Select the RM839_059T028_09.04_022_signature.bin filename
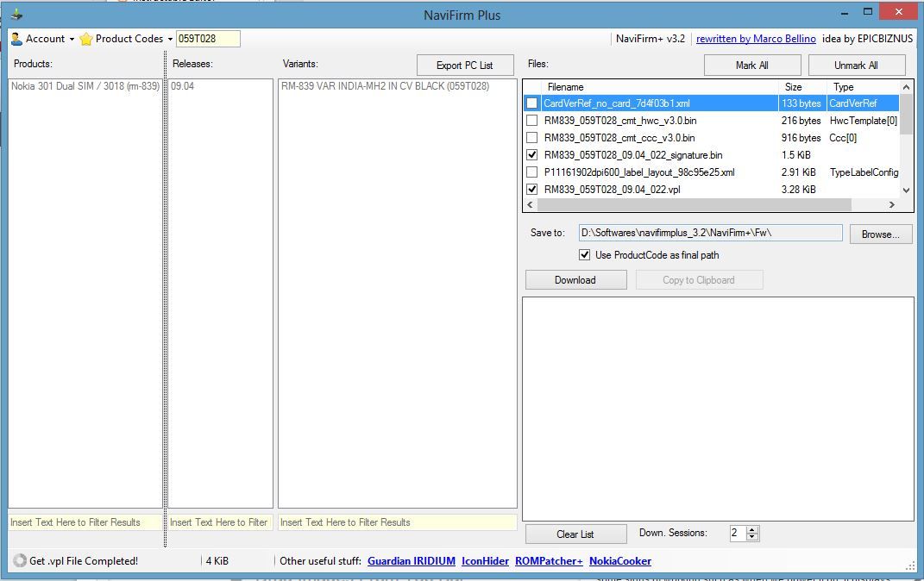The width and height of the screenshot is (924, 581). (x=633, y=155)
